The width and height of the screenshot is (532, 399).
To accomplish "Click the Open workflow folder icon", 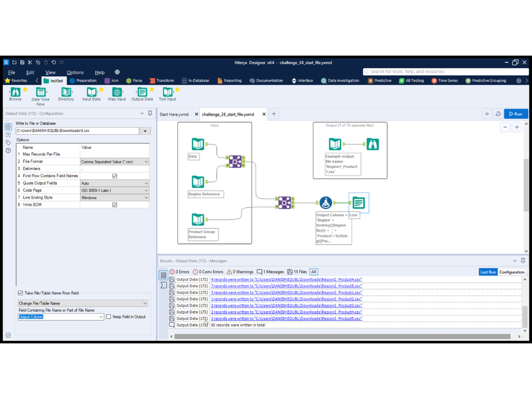I will [x=14, y=62].
